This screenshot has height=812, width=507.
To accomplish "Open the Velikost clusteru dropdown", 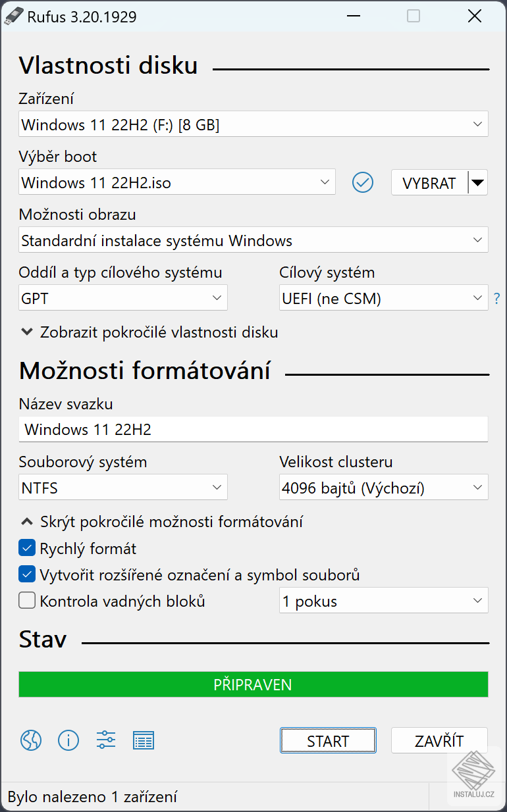I will click(x=383, y=488).
